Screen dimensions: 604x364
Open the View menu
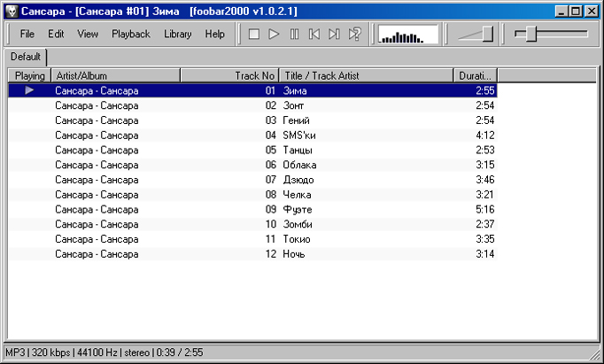(x=88, y=34)
